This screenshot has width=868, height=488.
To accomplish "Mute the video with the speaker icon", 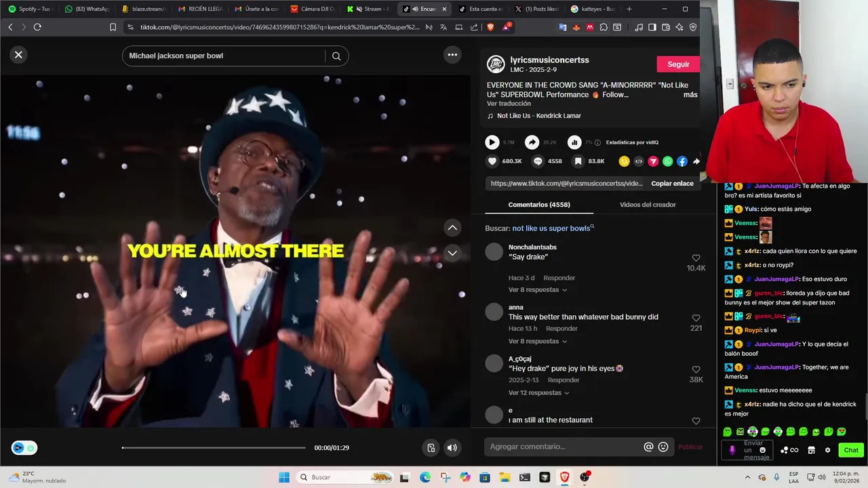I will (x=452, y=447).
